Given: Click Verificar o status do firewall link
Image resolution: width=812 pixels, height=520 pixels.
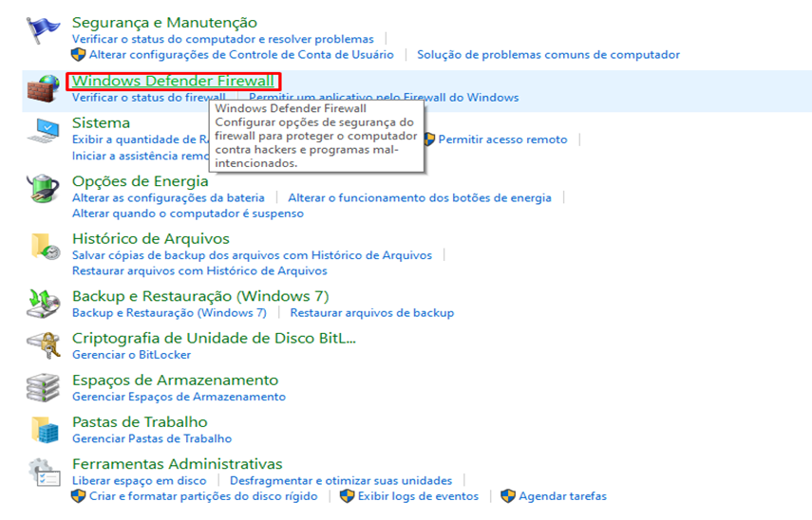Looking at the screenshot, I should (x=148, y=98).
